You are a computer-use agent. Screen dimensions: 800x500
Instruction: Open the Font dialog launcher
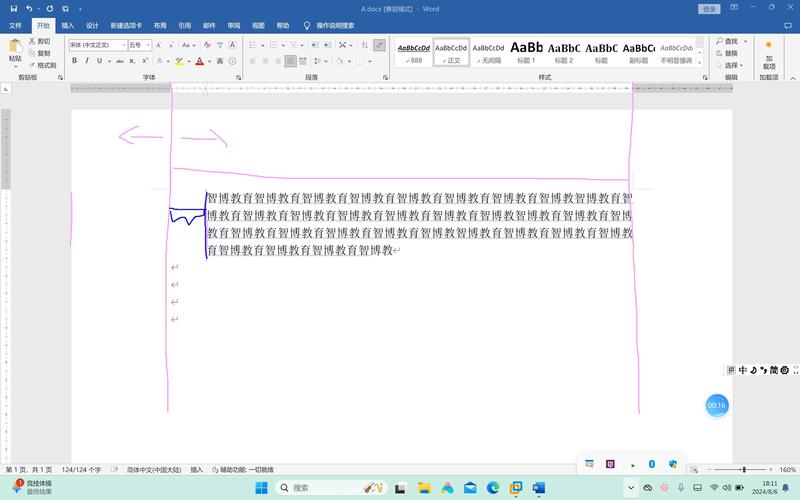coord(238,78)
